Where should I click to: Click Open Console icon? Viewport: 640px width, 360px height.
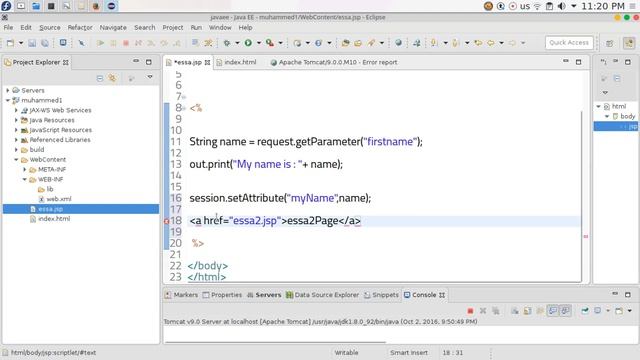point(619,311)
